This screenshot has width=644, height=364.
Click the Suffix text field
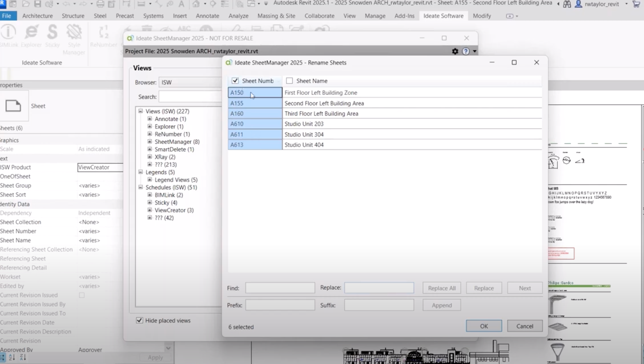click(379, 305)
